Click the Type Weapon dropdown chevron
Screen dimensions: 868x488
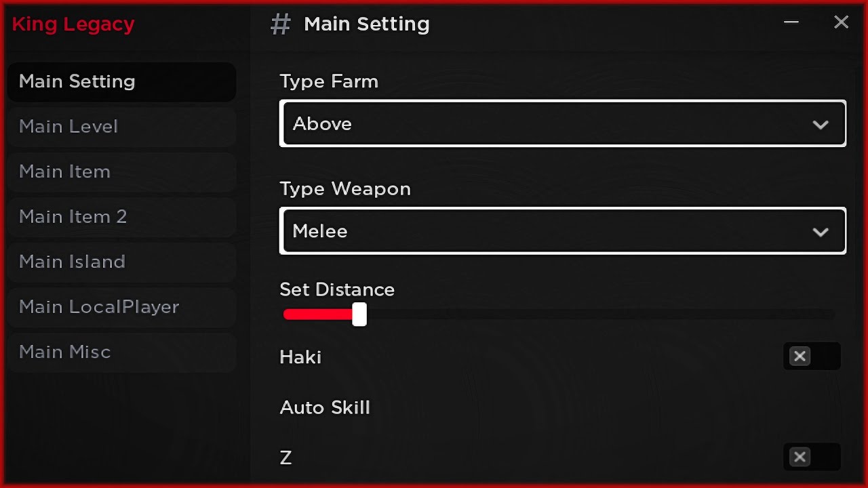coord(821,232)
